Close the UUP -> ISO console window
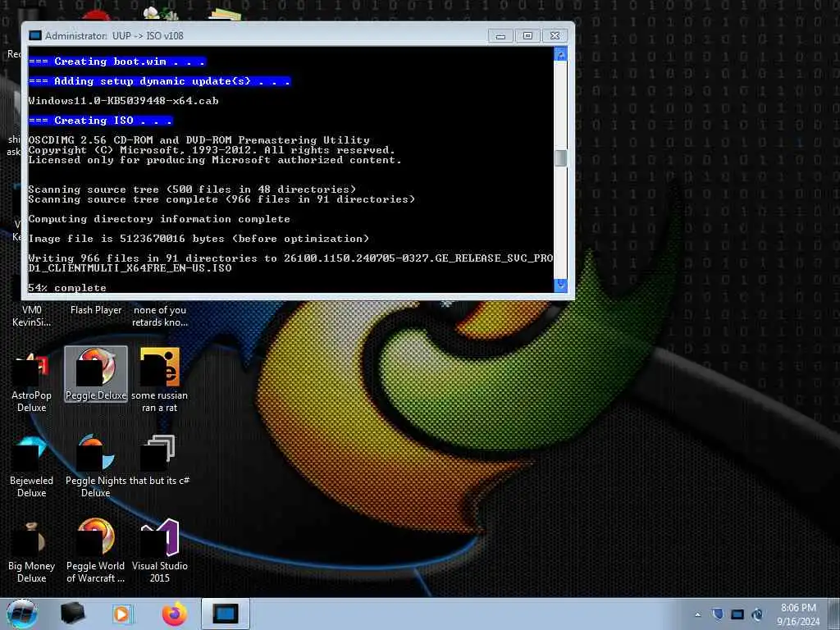 tap(555, 36)
